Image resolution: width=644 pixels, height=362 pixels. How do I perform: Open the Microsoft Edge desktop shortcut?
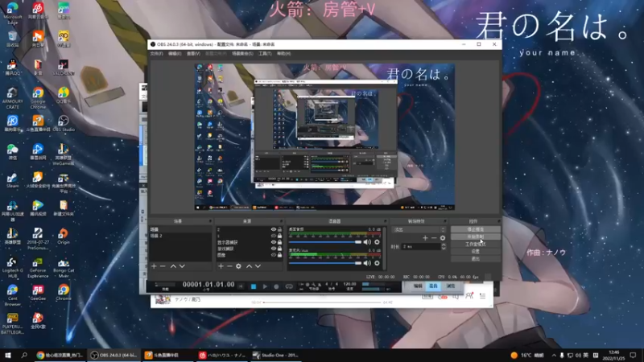tap(12, 13)
